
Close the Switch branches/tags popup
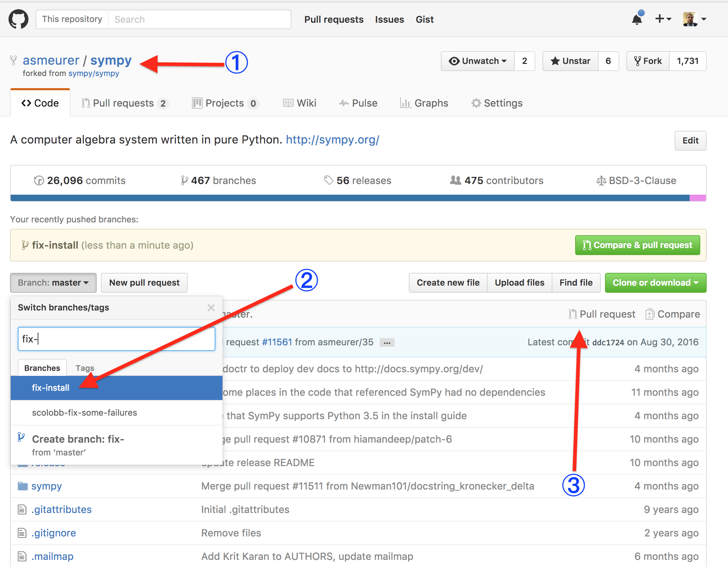pos(211,308)
